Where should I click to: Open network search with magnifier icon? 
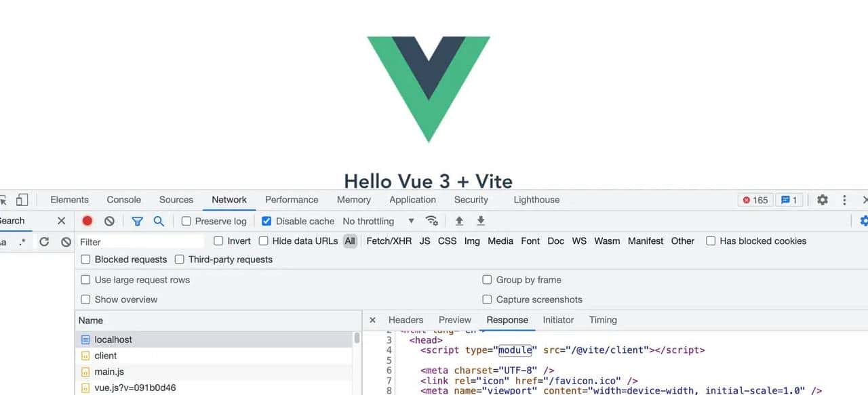tap(159, 221)
